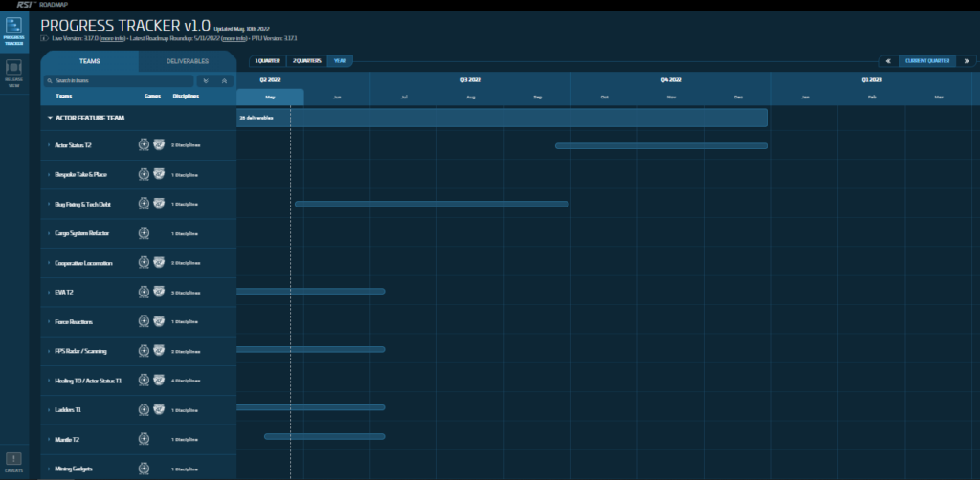980x480 pixels.
Task: Click the Mantle T2 timeline bar
Action: click(324, 436)
